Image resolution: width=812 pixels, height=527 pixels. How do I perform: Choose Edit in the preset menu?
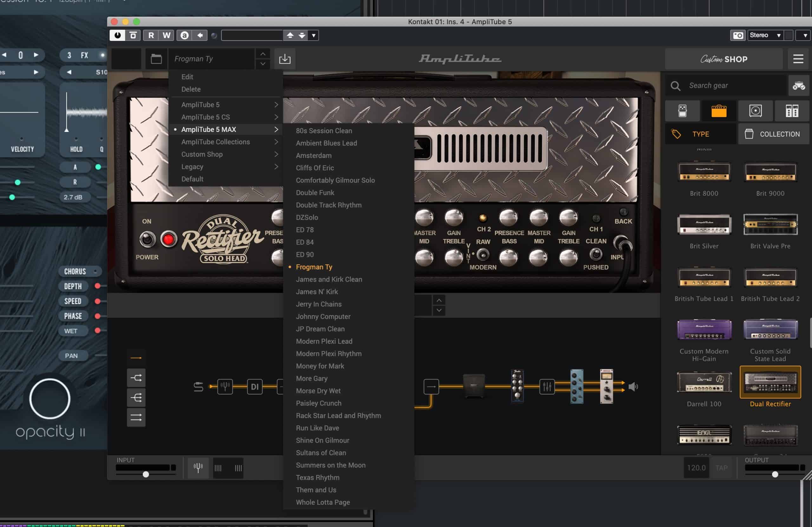point(226,77)
